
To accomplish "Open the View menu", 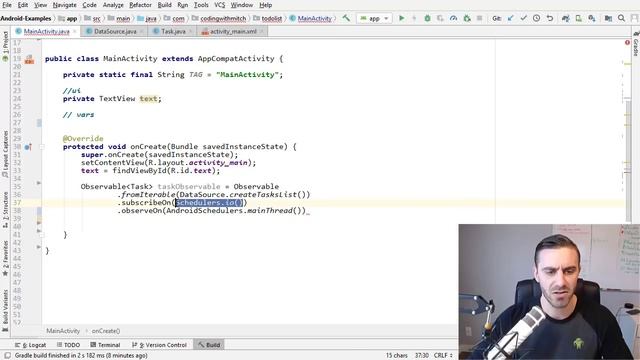I will (x=40, y=5).
